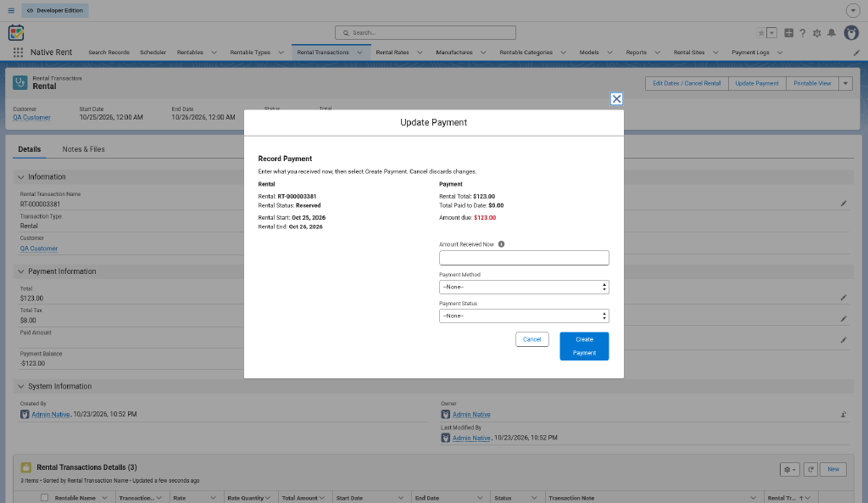The width and height of the screenshot is (868, 503).
Task: Expand the Rentable Types tab chevron
Action: point(281,53)
